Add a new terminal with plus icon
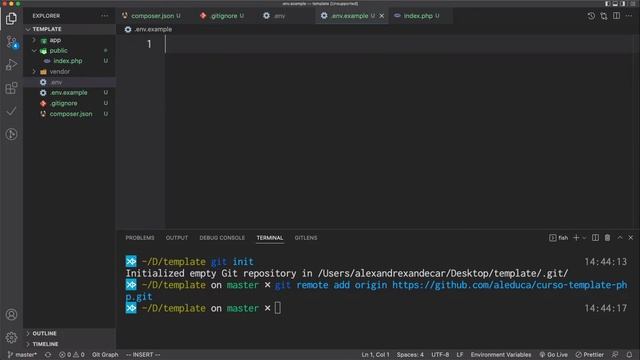This screenshot has height=360, width=640. (576, 238)
